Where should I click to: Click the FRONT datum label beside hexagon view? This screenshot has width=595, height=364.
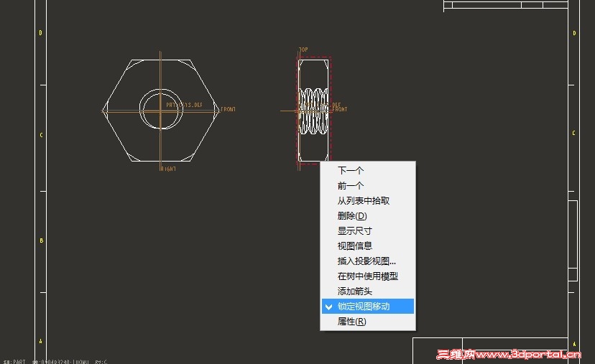(x=228, y=109)
